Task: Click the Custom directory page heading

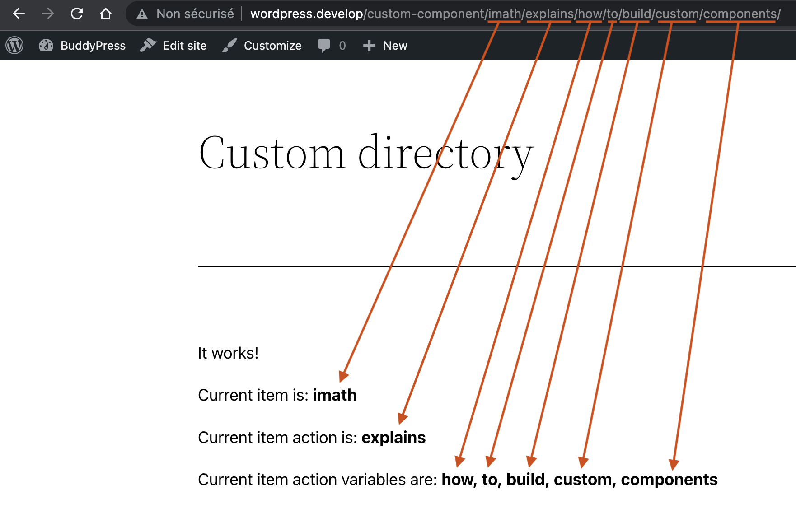Action: click(366, 154)
